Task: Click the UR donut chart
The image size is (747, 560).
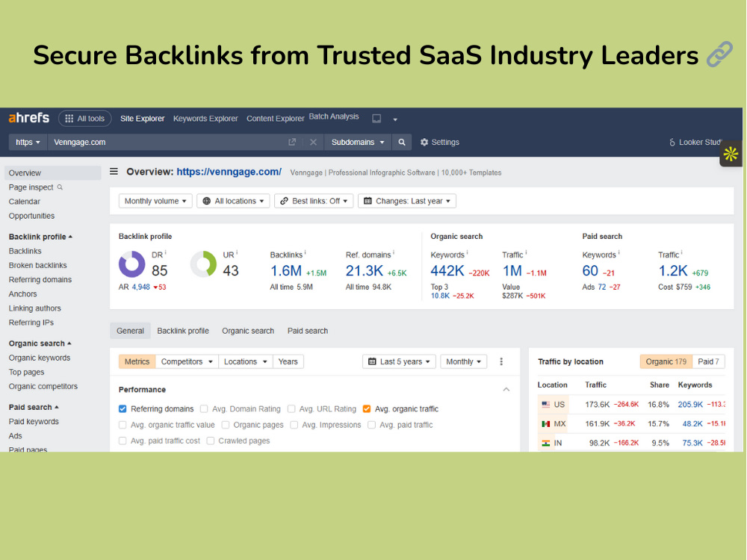Action: (x=203, y=264)
